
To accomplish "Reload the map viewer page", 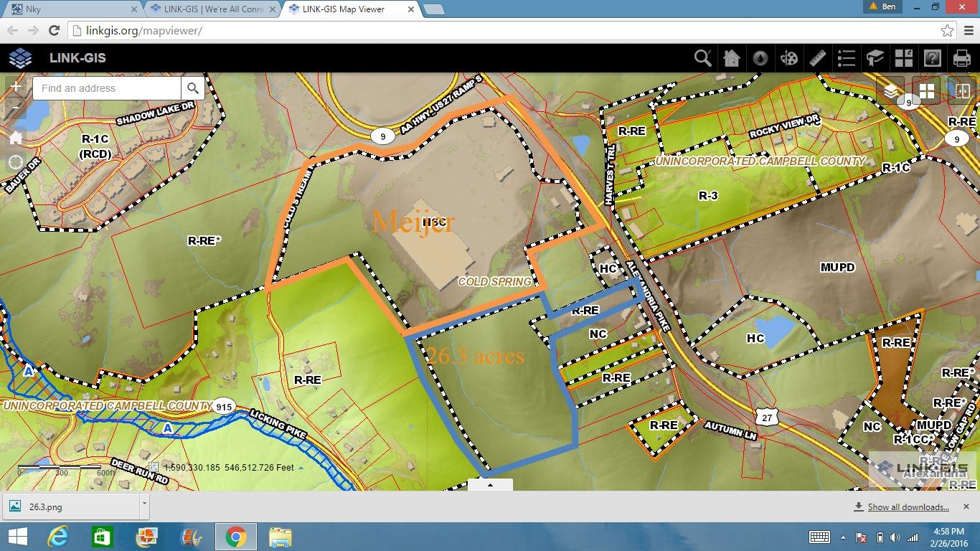I will click(x=54, y=31).
